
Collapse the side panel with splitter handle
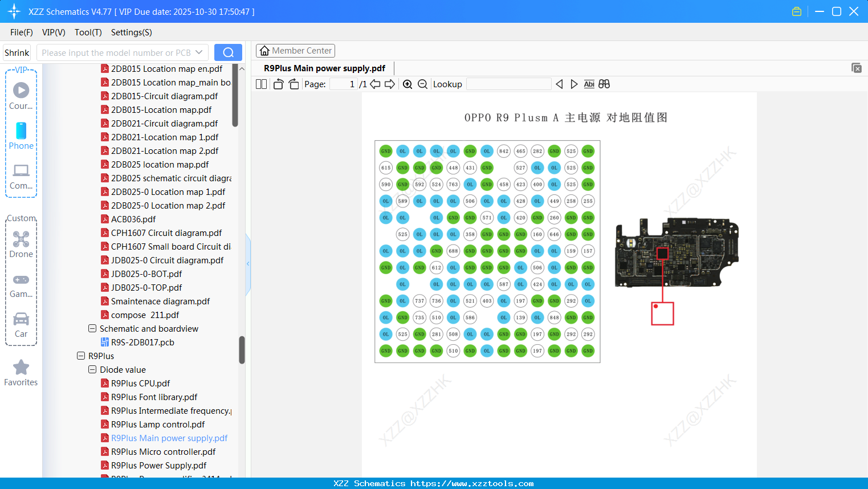click(x=248, y=264)
